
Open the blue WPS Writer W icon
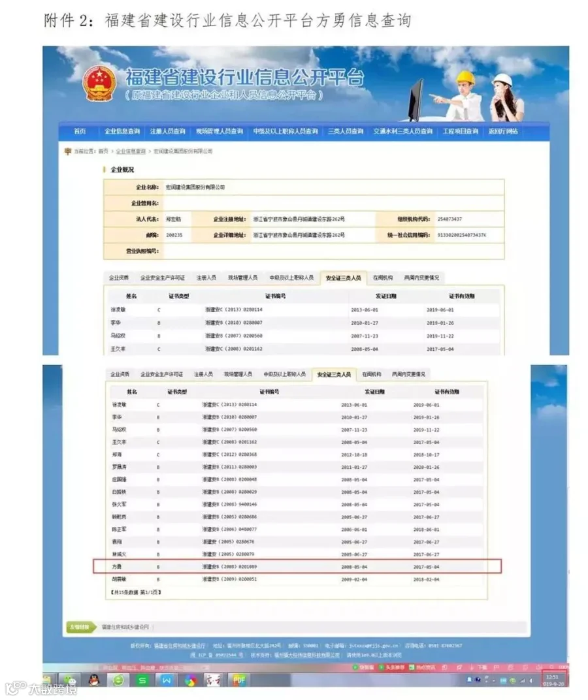[x=166, y=680]
